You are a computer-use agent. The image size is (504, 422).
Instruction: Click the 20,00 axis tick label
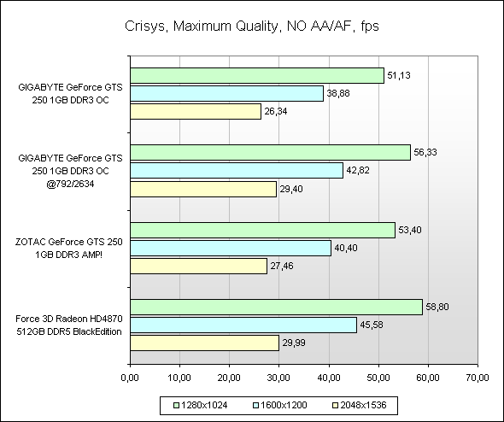coord(229,378)
